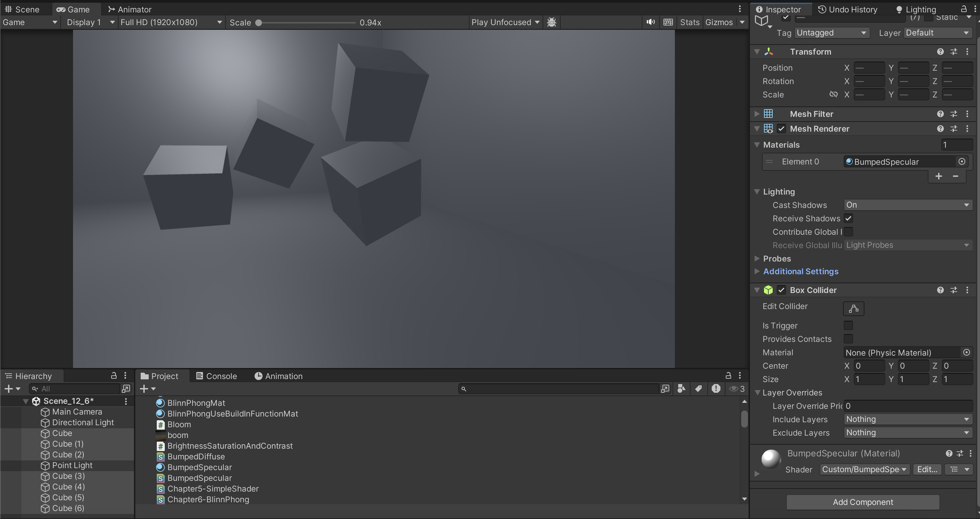Open Transform preset settings icon
Screen dimensions: 980x519
pyautogui.click(x=954, y=52)
